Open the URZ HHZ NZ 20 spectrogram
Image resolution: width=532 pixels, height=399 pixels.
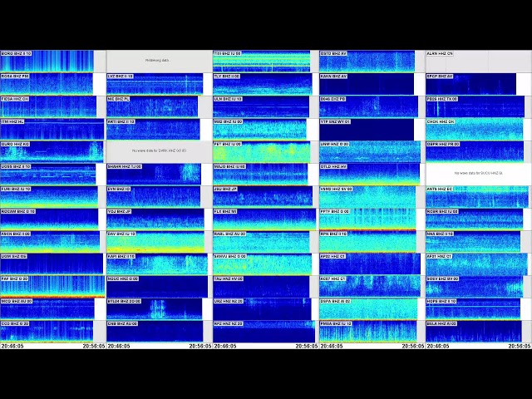coord(262,309)
